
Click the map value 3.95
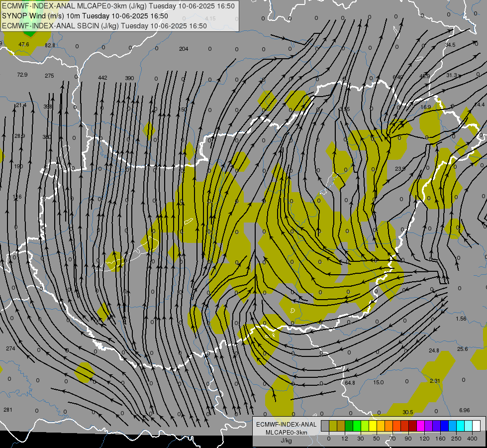(345, 109)
